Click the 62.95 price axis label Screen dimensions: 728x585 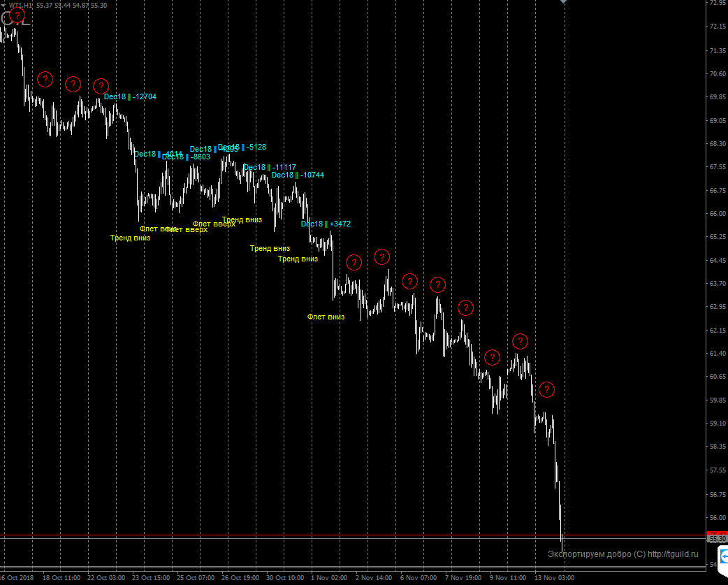tap(718, 306)
